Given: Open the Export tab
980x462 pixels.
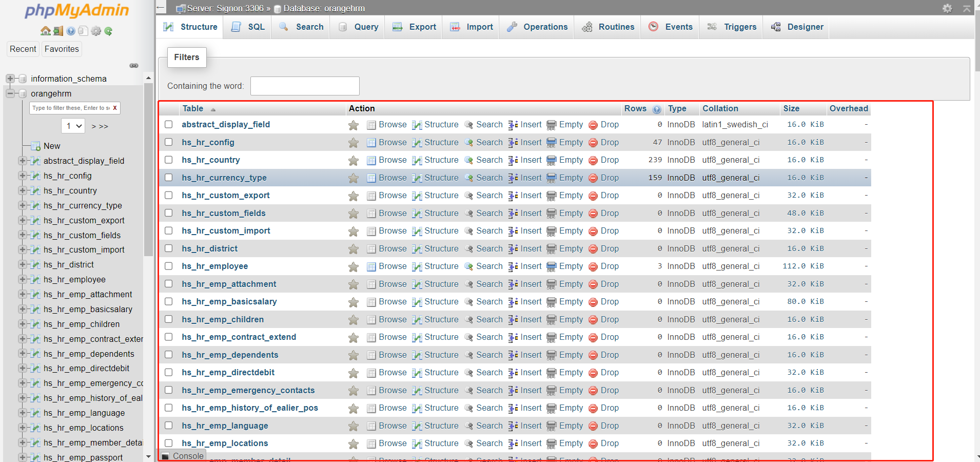Looking at the screenshot, I should pyautogui.click(x=414, y=27).
